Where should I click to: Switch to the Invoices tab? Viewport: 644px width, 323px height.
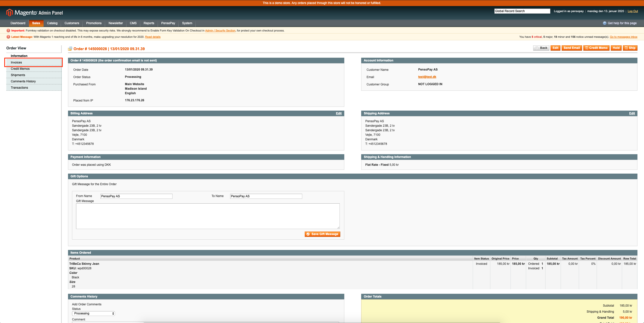(34, 62)
